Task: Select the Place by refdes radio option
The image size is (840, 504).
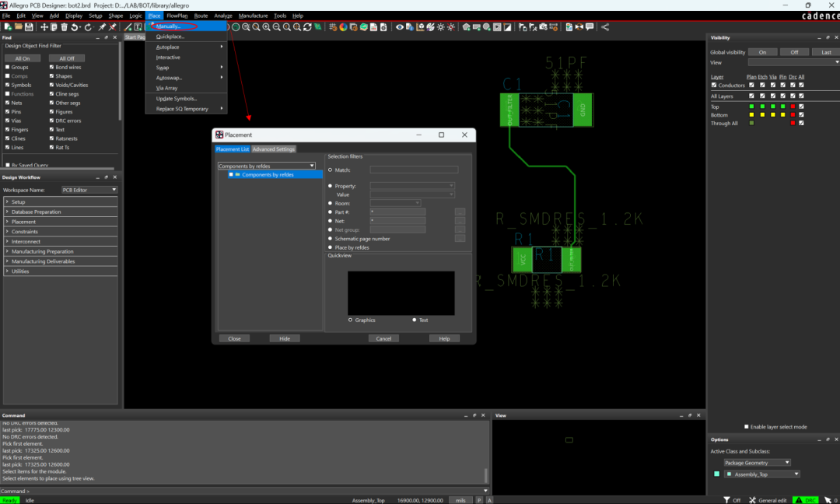Action: 331,247
